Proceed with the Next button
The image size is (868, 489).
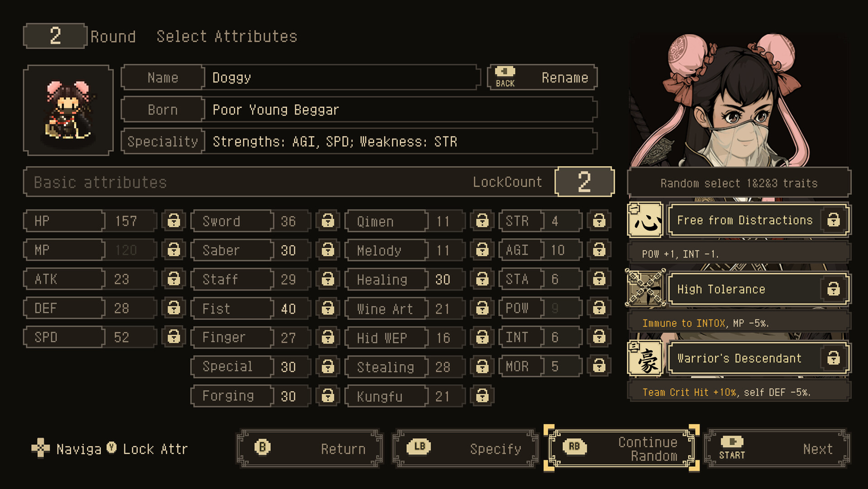point(777,449)
